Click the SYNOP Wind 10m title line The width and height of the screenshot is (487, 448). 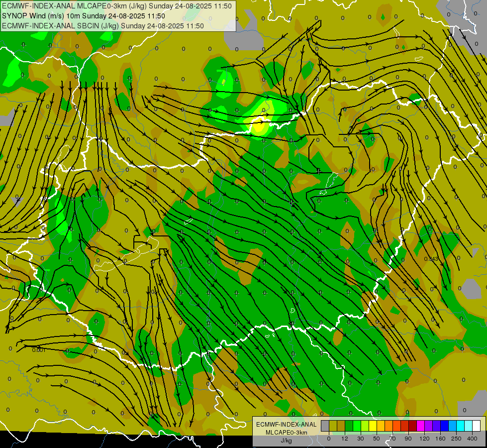(84, 16)
